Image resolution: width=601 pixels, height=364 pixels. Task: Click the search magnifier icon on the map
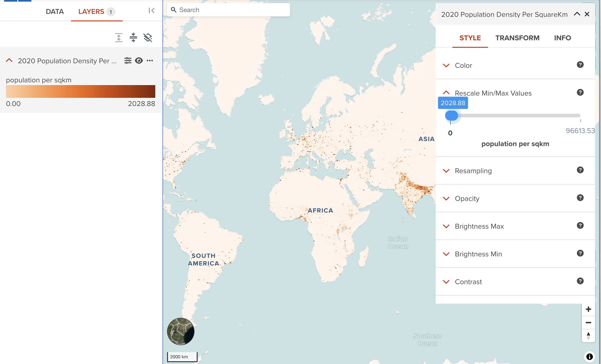174,10
